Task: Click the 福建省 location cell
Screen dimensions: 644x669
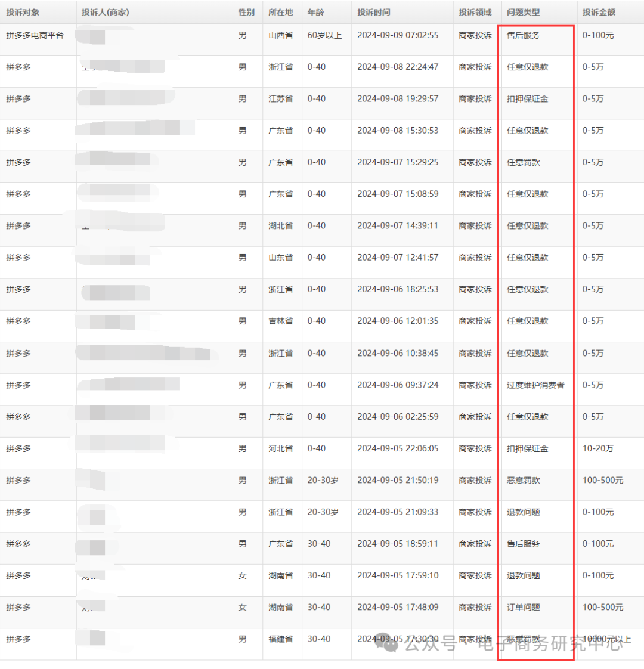Action: click(280, 639)
